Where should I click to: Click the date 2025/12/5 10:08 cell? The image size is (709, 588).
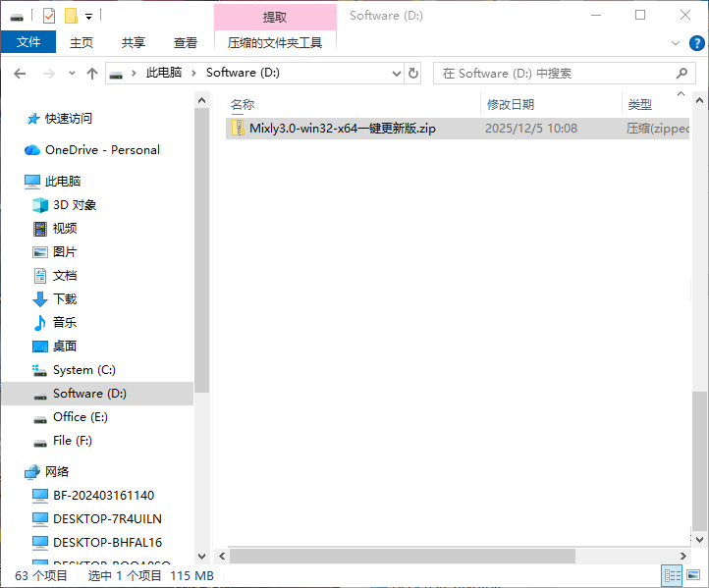coord(531,129)
